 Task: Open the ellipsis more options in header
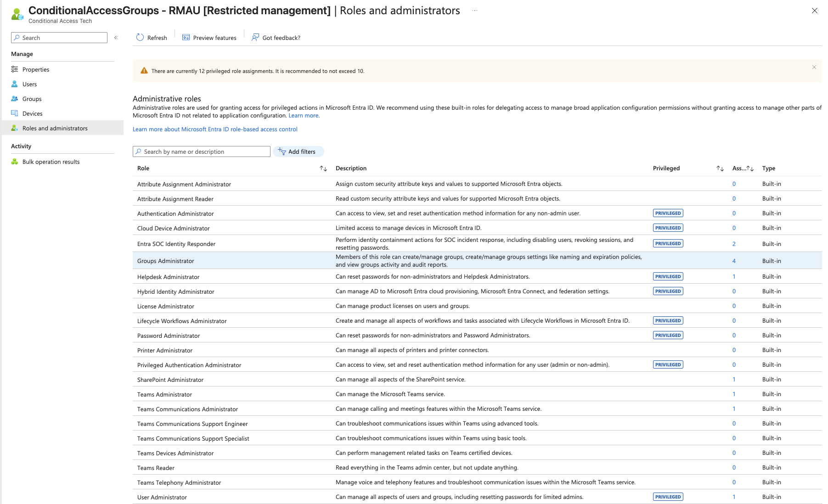click(475, 11)
